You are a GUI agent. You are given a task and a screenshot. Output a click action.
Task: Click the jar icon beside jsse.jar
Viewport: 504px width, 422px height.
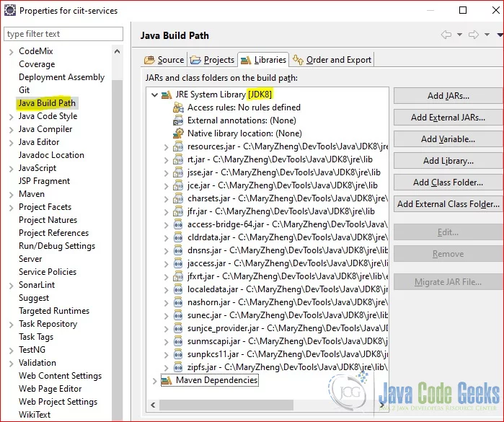[178, 172]
